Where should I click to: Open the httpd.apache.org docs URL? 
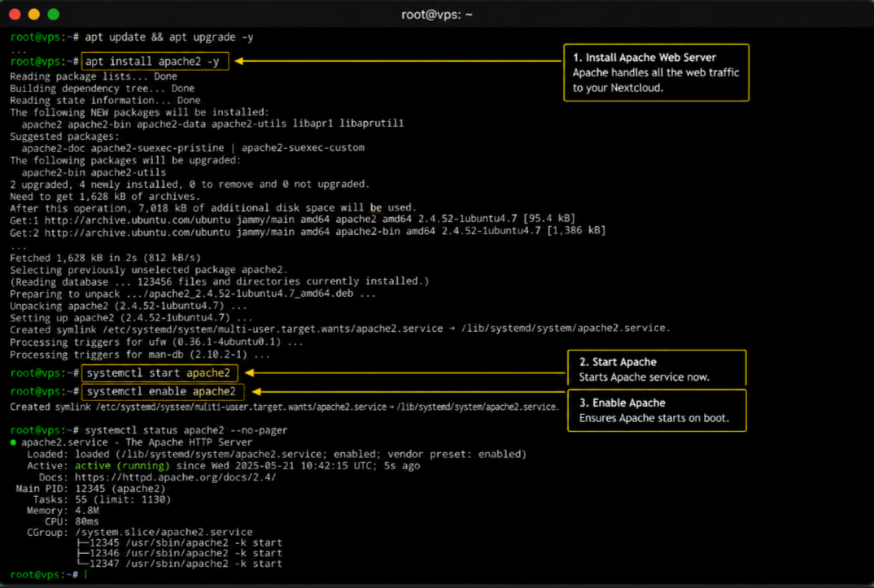tap(175, 477)
